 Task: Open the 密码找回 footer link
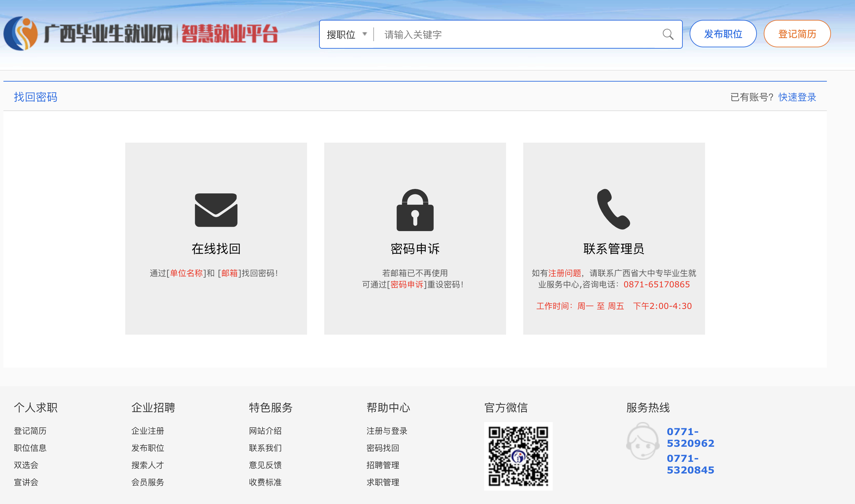coord(383,448)
